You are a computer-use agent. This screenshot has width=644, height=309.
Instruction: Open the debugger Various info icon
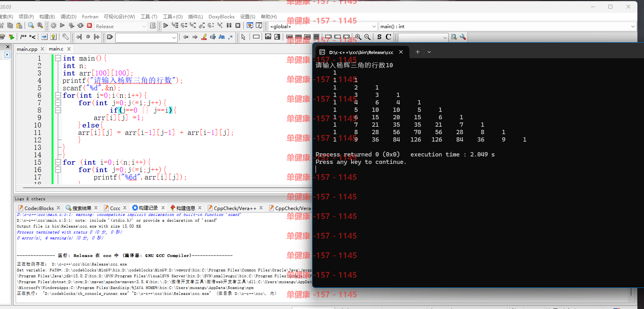(259, 26)
